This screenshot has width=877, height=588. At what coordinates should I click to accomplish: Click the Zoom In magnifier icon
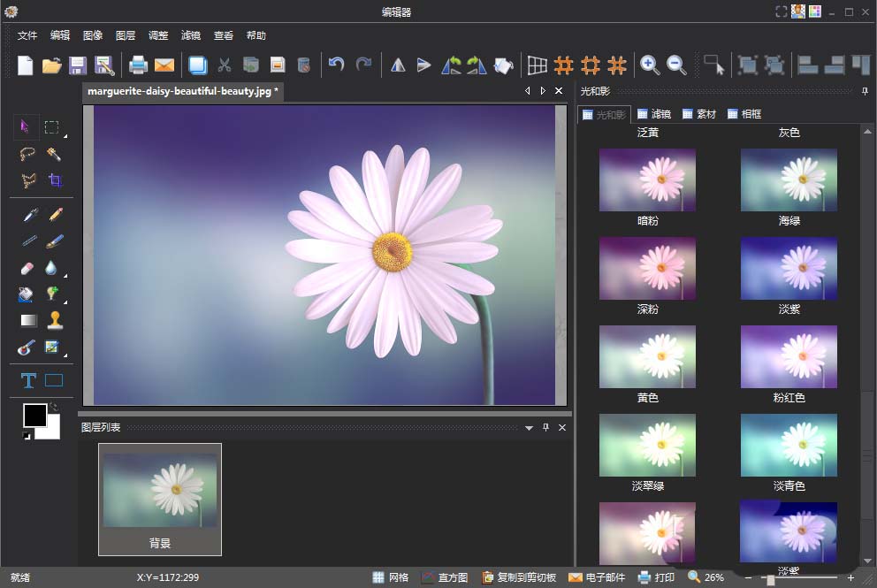click(x=650, y=65)
